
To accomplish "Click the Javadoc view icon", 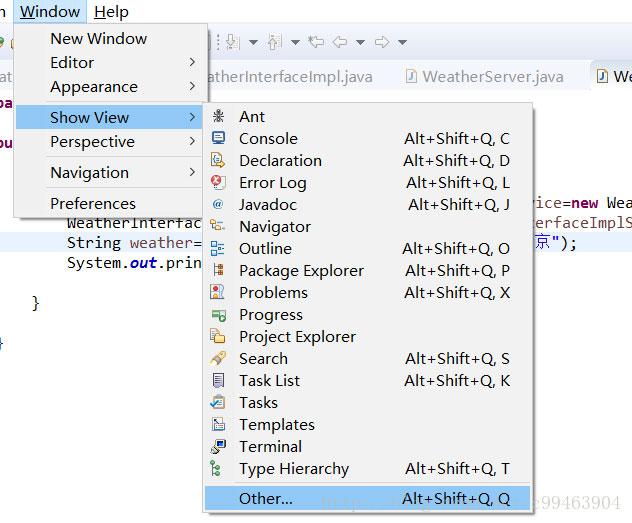I will click(x=218, y=205).
